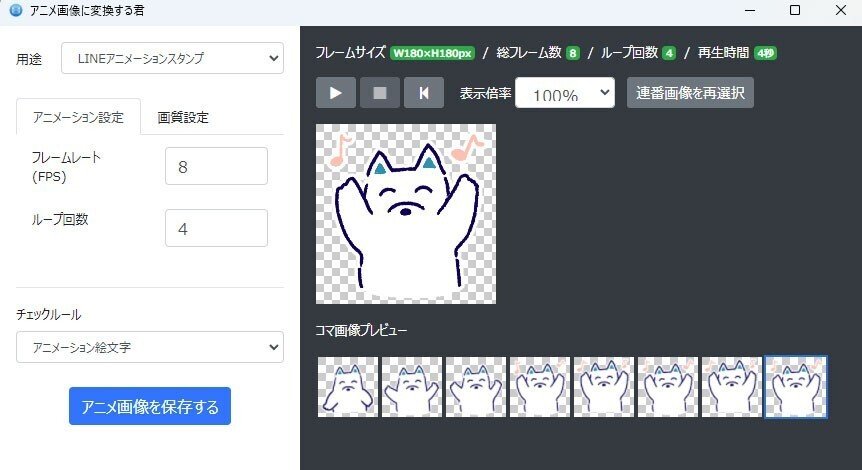Close the アニメ画像に変換する君 window
Screen dimensions: 862x470
[841, 10]
